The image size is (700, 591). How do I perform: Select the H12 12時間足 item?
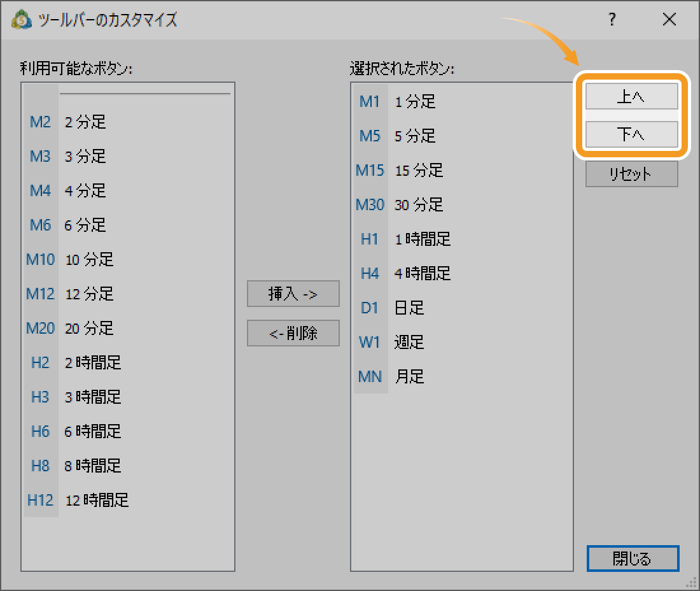tap(128, 501)
